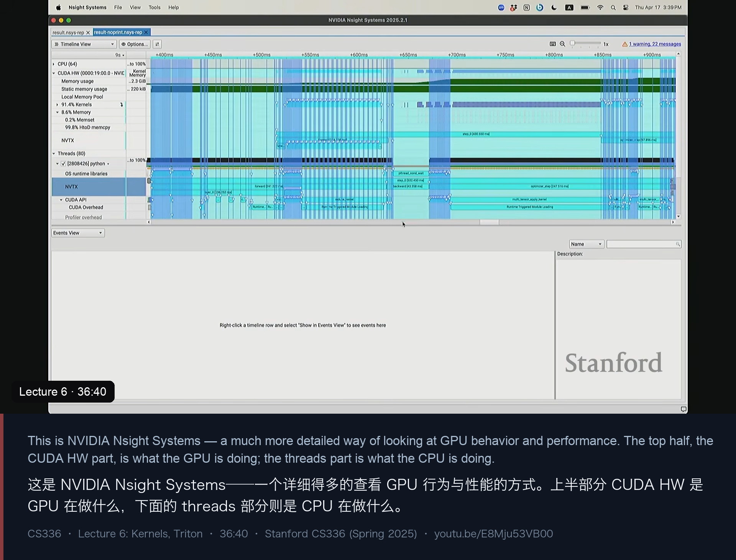Expand the CPU (64) row

click(54, 64)
